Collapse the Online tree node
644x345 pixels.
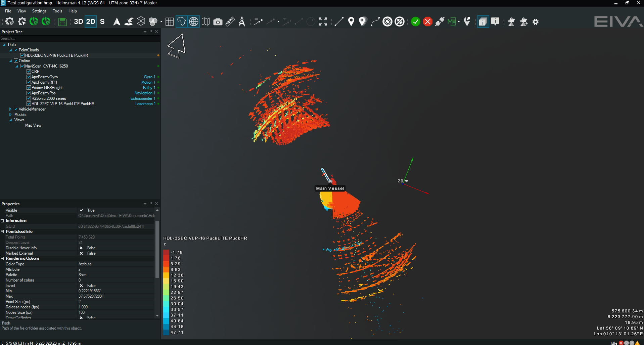[x=10, y=61]
